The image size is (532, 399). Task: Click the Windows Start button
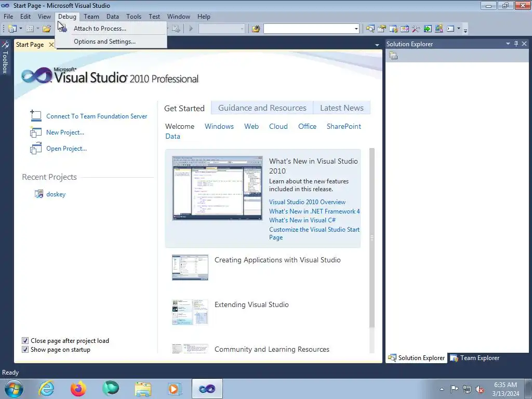tap(14, 389)
